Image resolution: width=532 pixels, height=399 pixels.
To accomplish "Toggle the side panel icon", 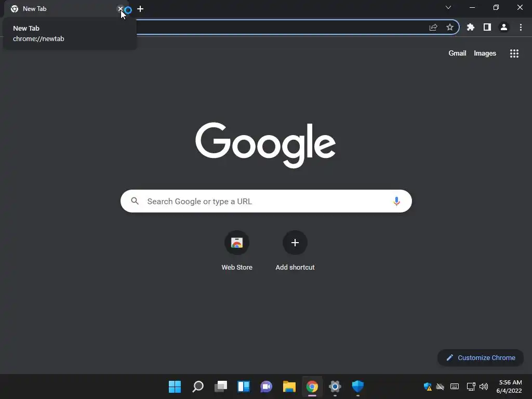I will tap(487, 27).
